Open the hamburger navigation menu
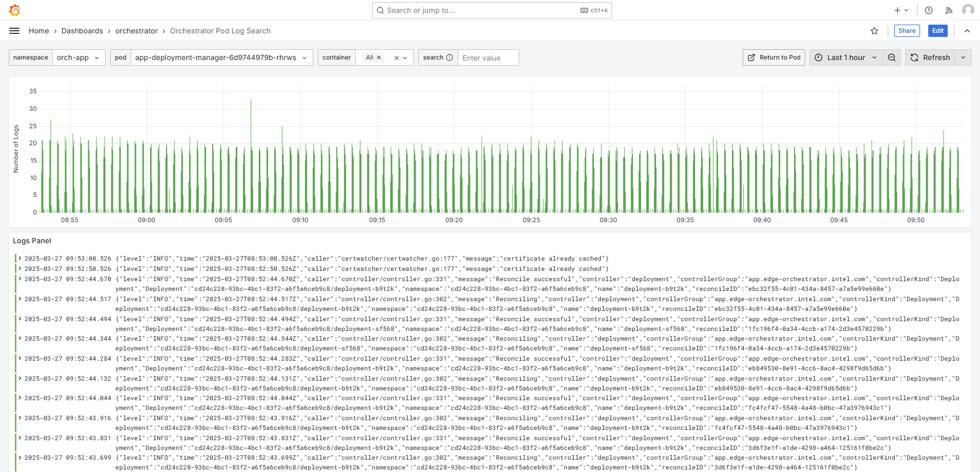This screenshot has width=980, height=472. pos(14,31)
